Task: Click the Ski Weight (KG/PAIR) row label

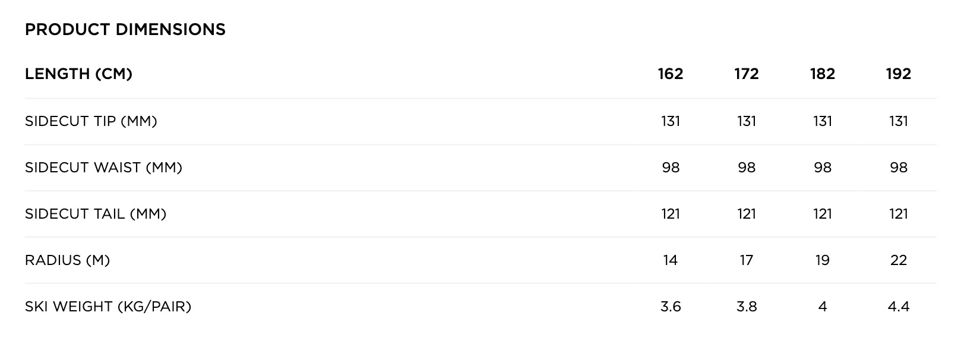Action: (108, 307)
